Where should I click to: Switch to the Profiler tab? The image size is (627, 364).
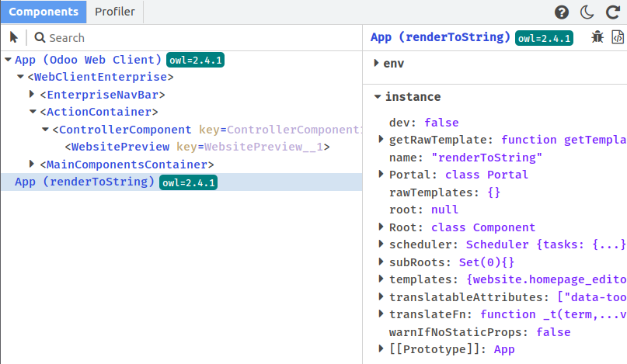coord(114,12)
